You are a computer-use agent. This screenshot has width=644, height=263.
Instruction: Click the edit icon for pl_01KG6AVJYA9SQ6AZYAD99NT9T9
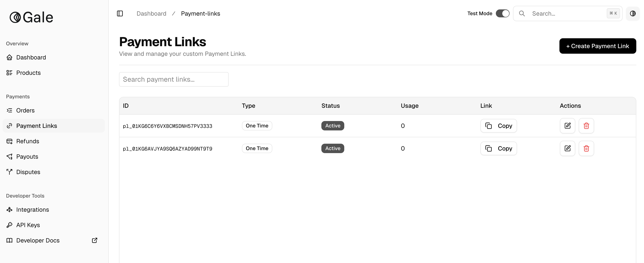click(x=567, y=148)
